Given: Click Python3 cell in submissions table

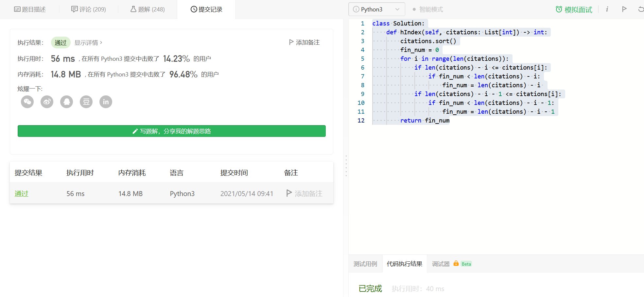Looking at the screenshot, I should point(182,194).
